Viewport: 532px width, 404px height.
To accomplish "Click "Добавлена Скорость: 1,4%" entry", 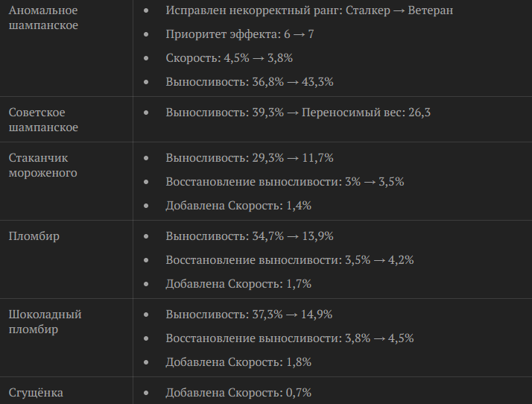I will point(238,206).
